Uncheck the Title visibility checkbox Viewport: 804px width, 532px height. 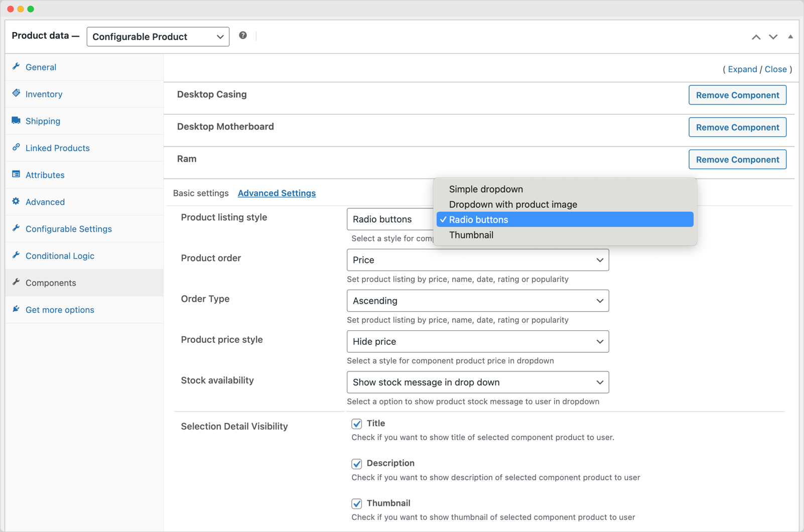click(356, 424)
